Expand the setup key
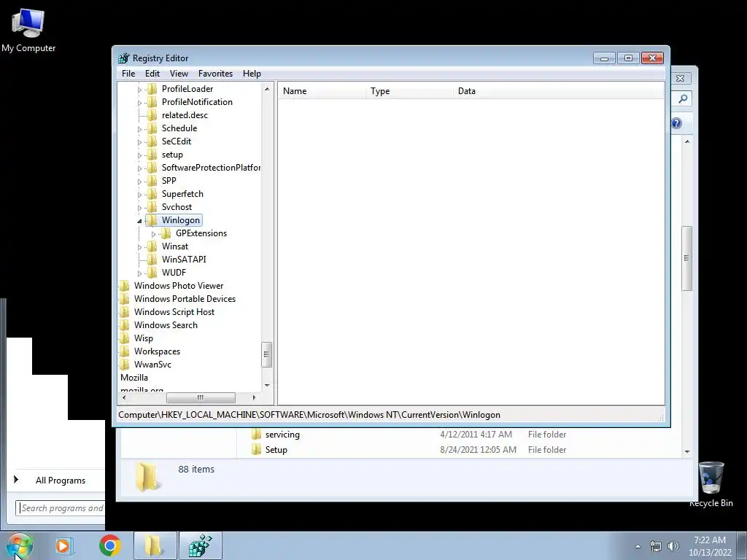747x560 pixels. pos(139,155)
